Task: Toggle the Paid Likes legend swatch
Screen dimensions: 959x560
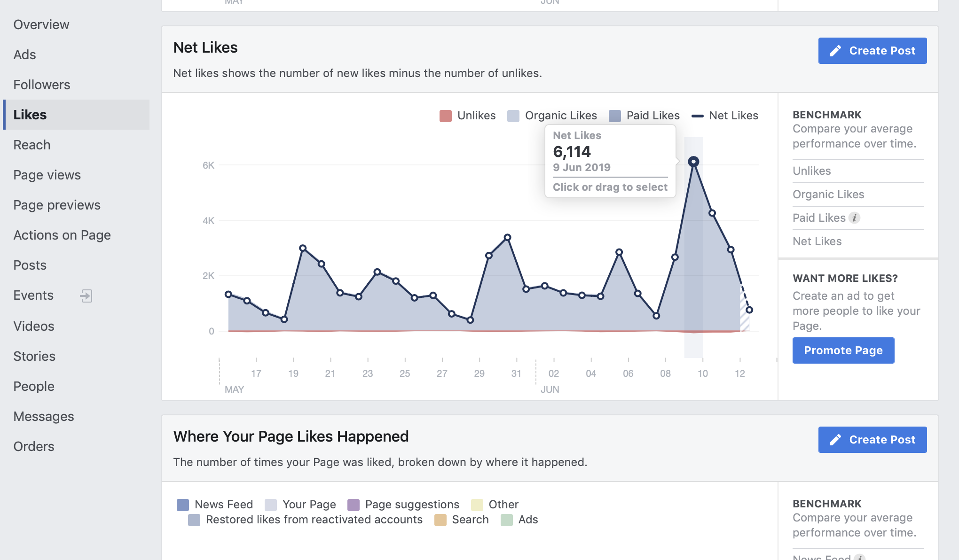Action: pos(615,116)
